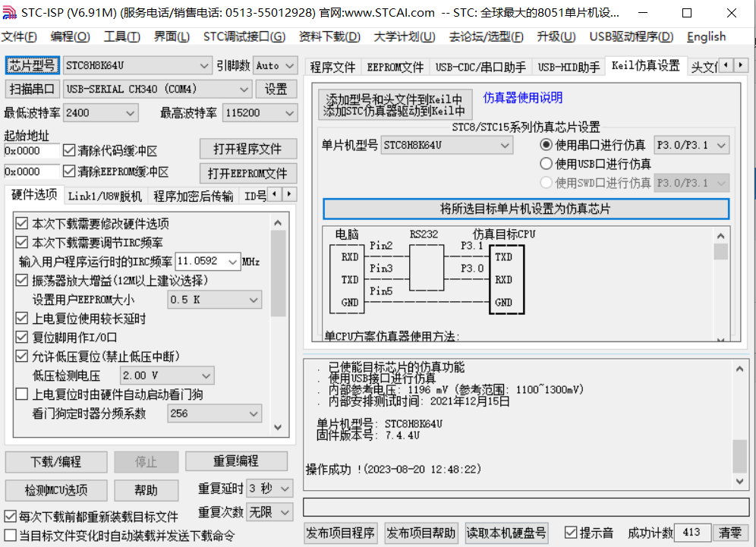756x547 pixels.
Task: Click up arrow of log output scrollbar
Action: [x=739, y=369]
